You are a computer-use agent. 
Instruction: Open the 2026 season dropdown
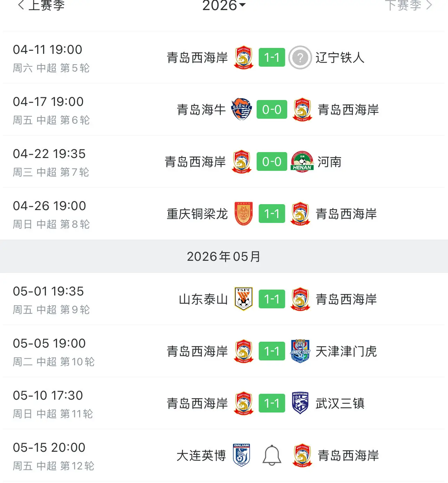coord(224,5)
